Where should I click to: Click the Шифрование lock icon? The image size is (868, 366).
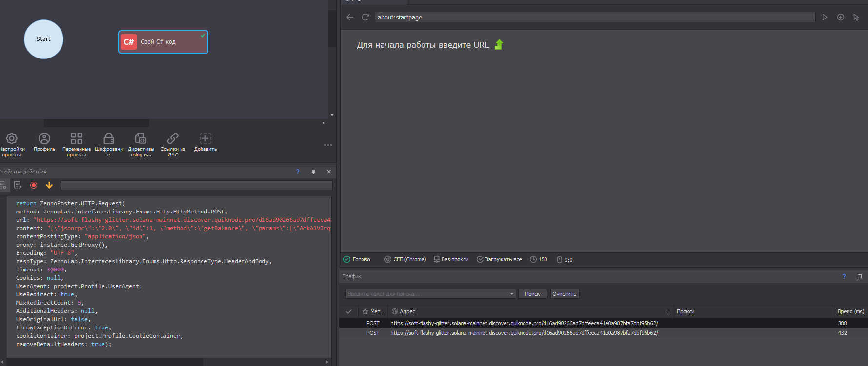point(109,139)
